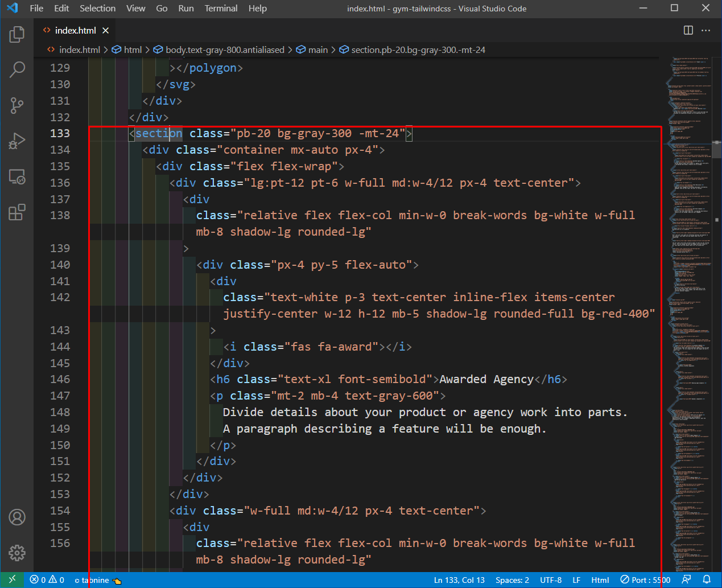Viewport: 722px width, 588px height.
Task: Click "fas fa-award" class value
Action: [335, 347]
